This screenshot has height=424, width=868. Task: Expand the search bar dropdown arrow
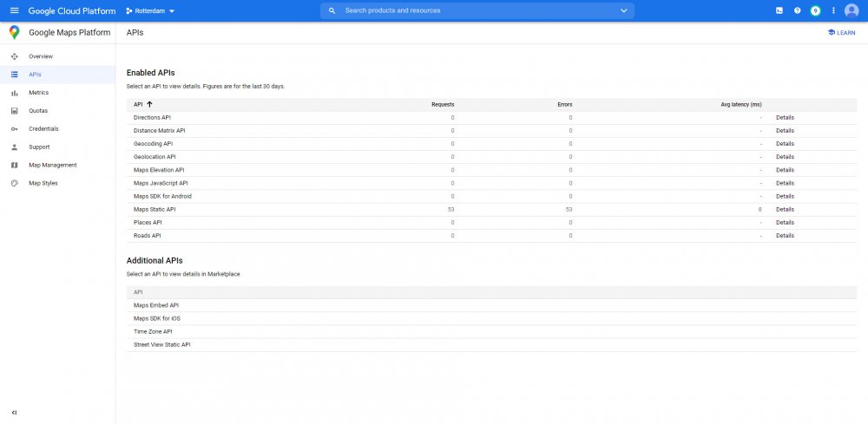click(x=623, y=10)
